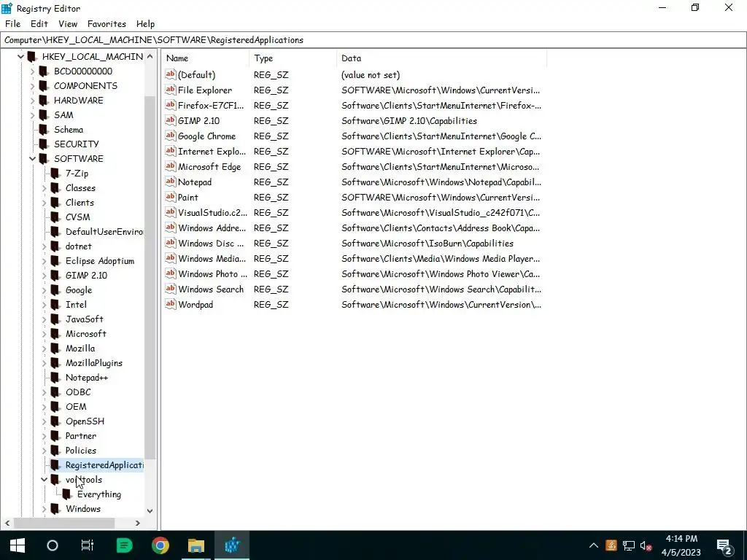Click the Everything folder icon
Image resolution: width=747 pixels, height=560 pixels.
coord(67,495)
